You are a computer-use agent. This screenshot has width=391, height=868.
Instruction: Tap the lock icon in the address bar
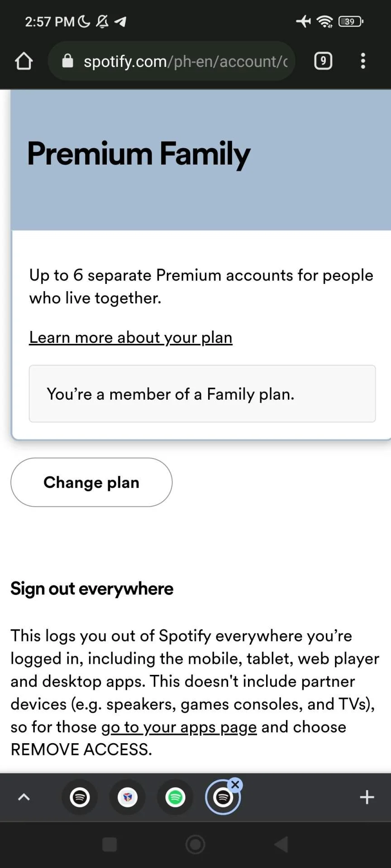click(x=67, y=61)
